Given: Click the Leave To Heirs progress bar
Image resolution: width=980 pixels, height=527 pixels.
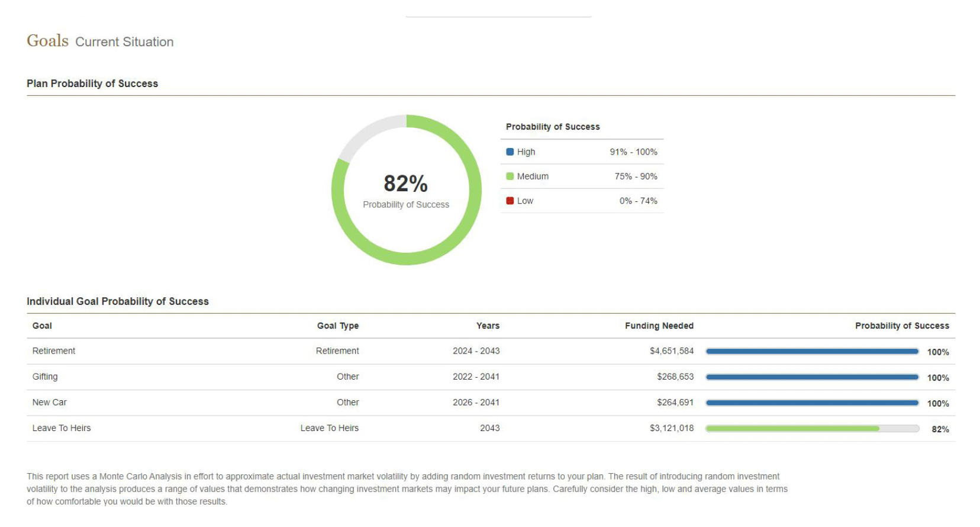Looking at the screenshot, I should click(812, 429).
